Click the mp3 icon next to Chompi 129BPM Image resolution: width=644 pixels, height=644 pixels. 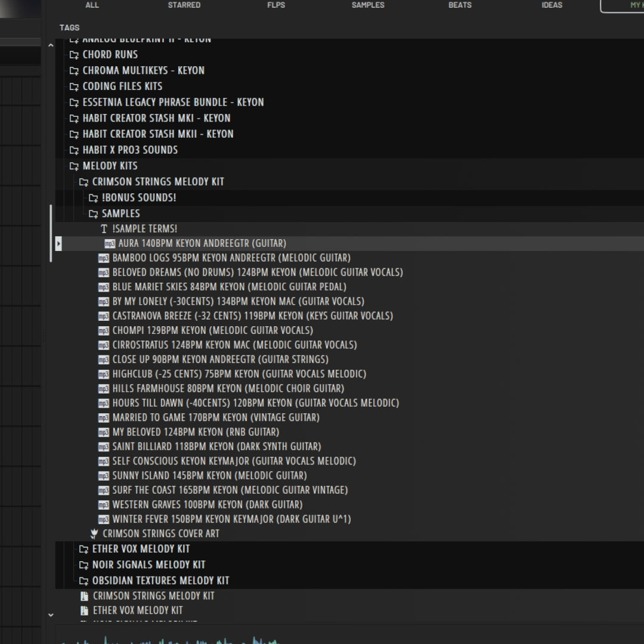(x=103, y=330)
